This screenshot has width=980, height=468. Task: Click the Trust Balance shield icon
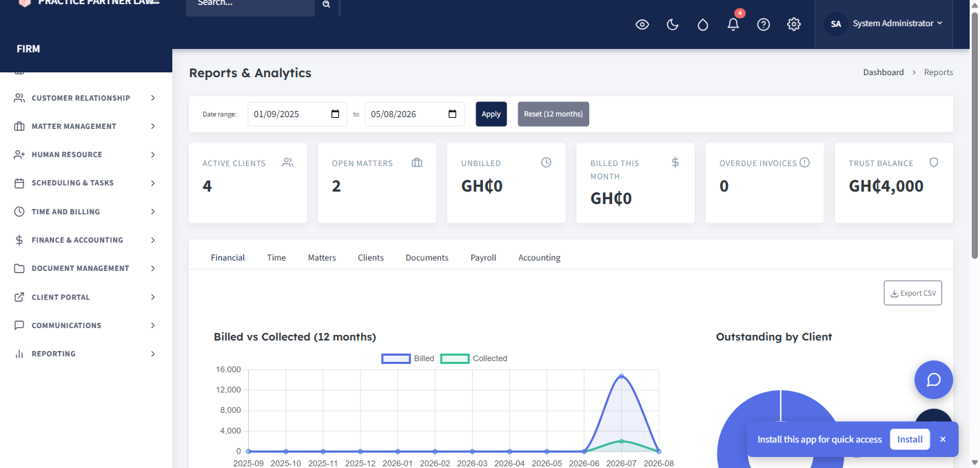934,163
